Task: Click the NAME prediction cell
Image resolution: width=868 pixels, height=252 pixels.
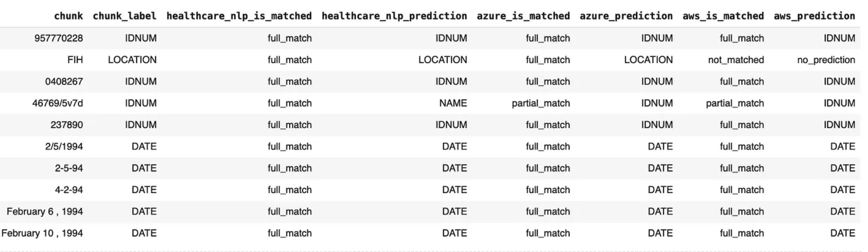Action: (x=453, y=103)
